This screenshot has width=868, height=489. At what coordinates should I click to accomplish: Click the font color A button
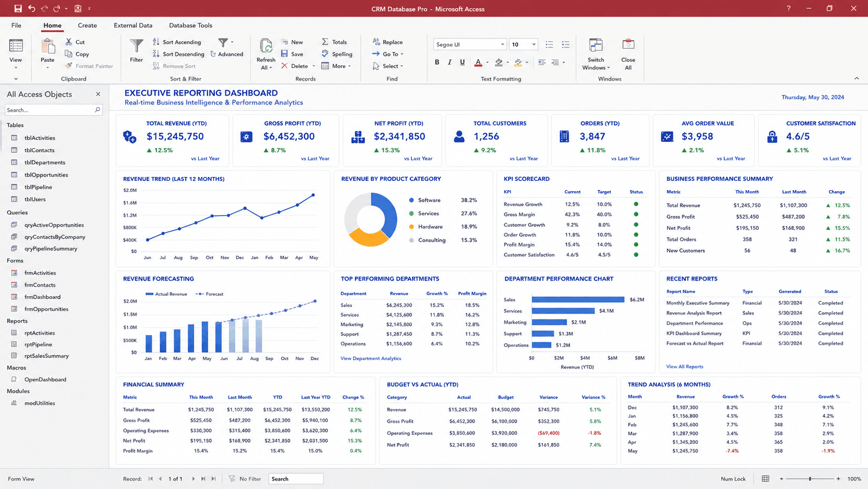tap(478, 62)
